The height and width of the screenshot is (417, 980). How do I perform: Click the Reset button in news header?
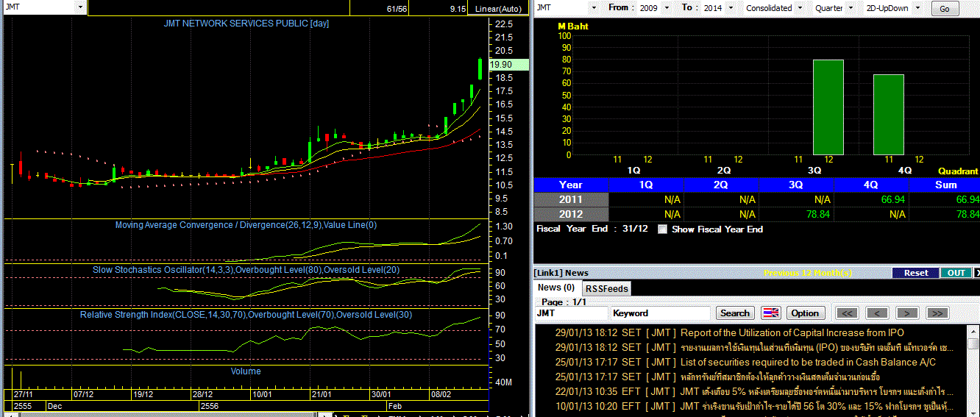916,273
